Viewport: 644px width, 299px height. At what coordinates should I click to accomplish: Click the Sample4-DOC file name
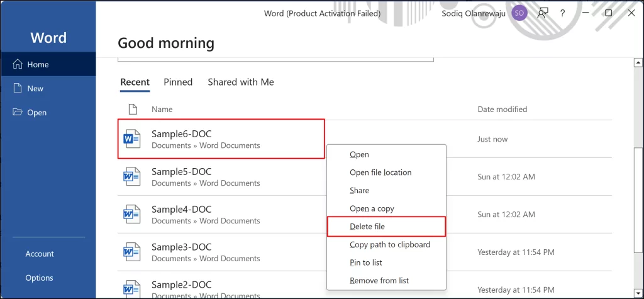[182, 209]
